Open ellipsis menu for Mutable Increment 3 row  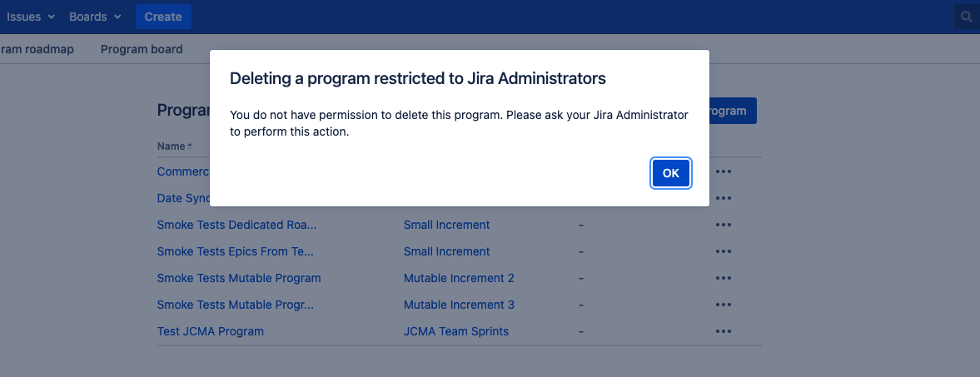pyautogui.click(x=723, y=305)
